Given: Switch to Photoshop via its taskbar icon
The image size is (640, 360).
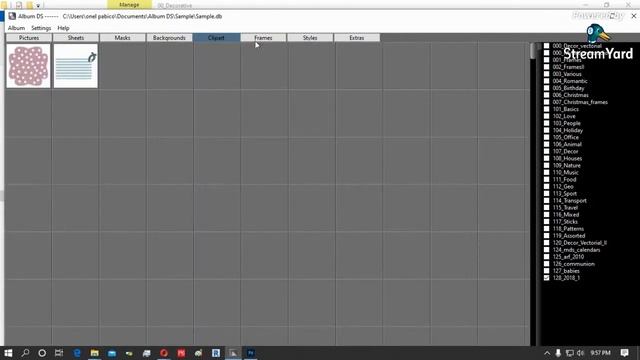Looking at the screenshot, I should 251,353.
